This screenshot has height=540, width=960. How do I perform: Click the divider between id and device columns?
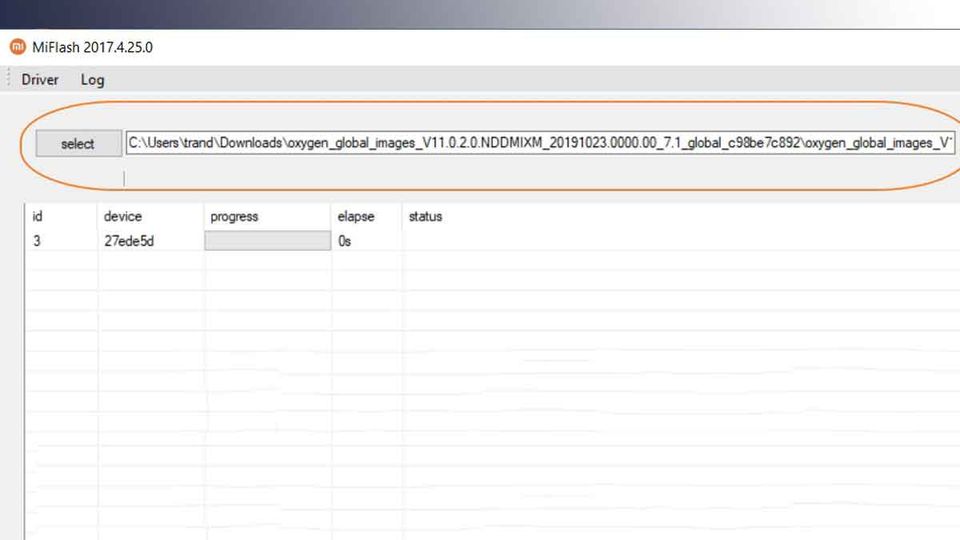coord(98,216)
